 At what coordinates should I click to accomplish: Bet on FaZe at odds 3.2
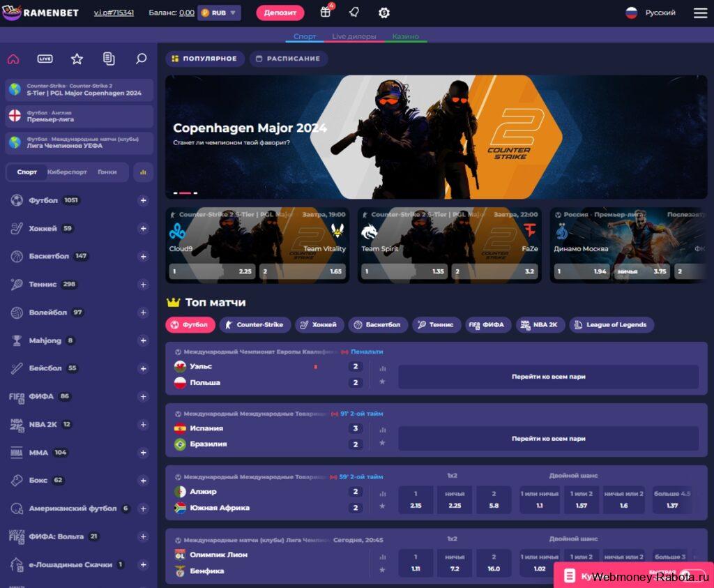pos(495,271)
